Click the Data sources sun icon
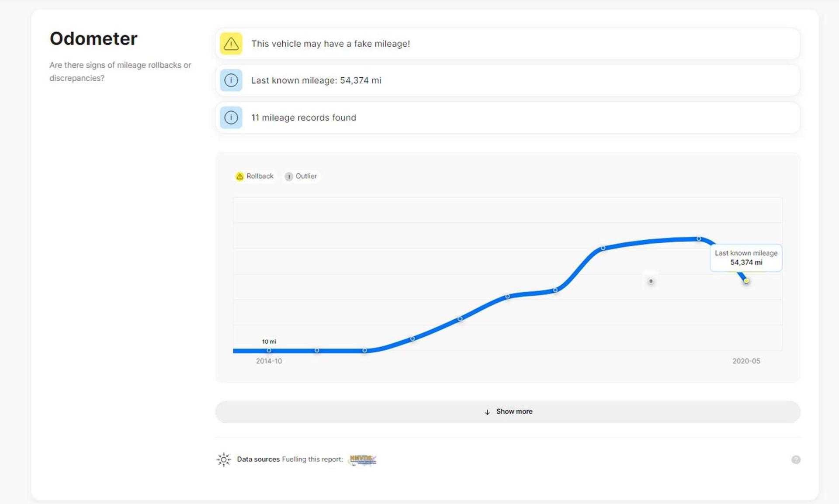The width and height of the screenshot is (839, 504). pyautogui.click(x=224, y=459)
